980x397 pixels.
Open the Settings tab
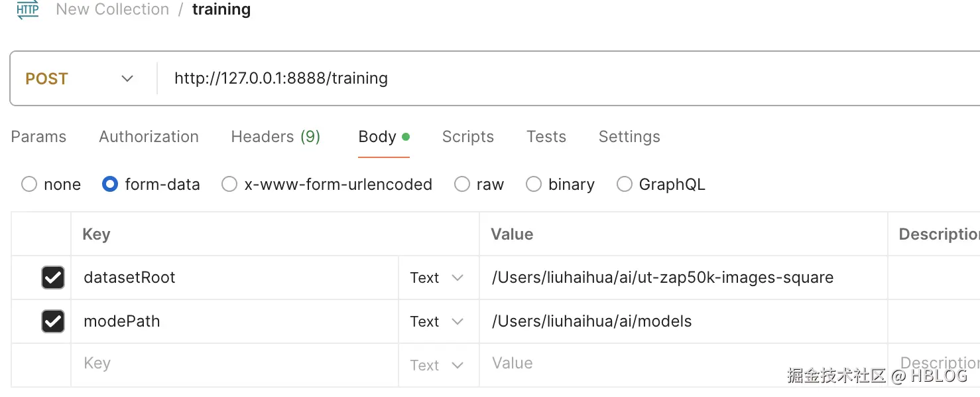coord(629,137)
